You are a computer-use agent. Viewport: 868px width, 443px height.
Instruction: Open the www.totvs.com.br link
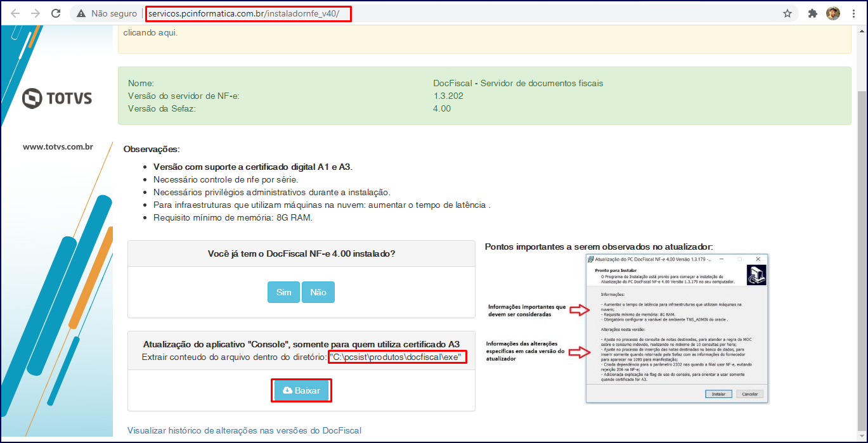(58, 146)
